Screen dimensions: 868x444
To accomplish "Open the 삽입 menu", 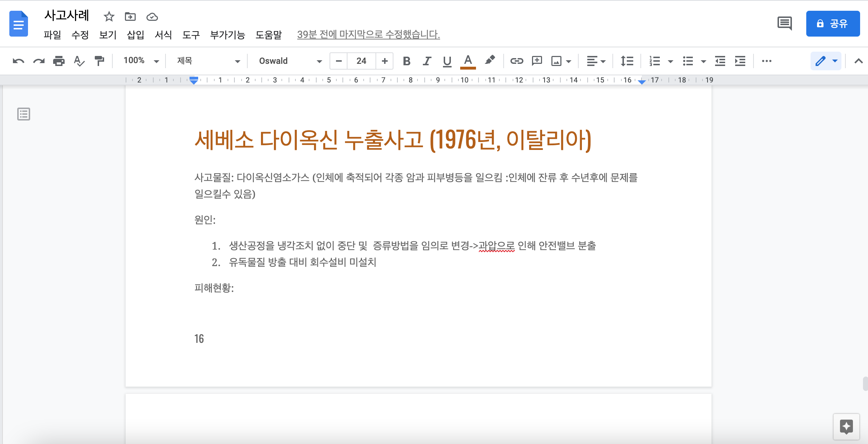I will pos(135,35).
